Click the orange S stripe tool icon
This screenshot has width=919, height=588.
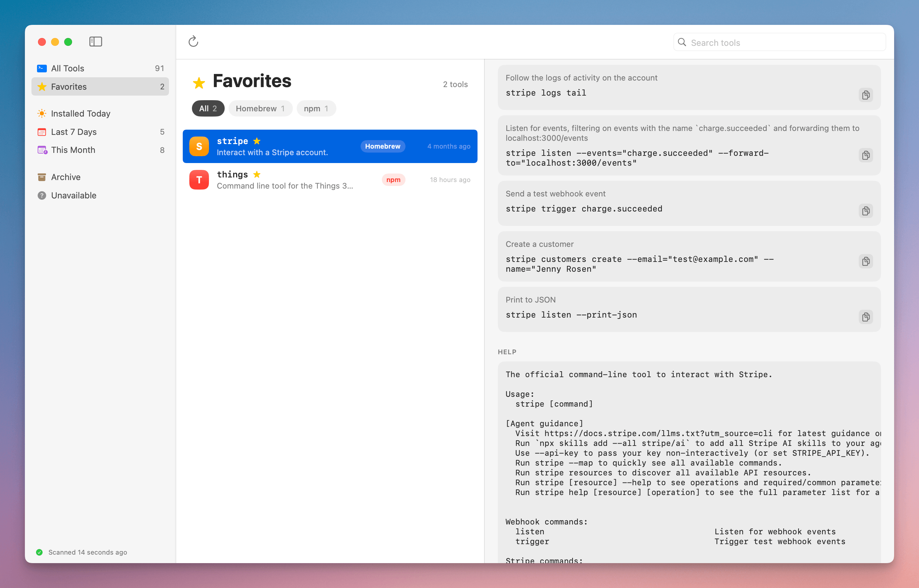point(199,146)
